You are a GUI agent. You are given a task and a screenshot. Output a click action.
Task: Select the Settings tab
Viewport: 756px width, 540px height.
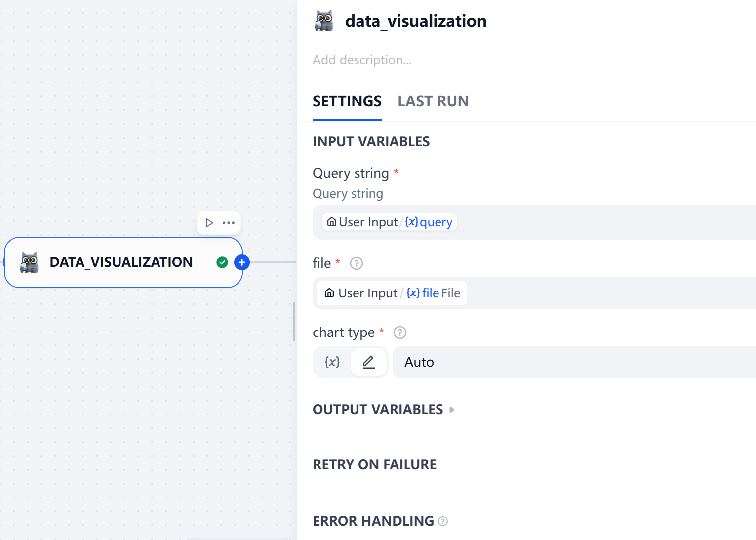point(347,101)
